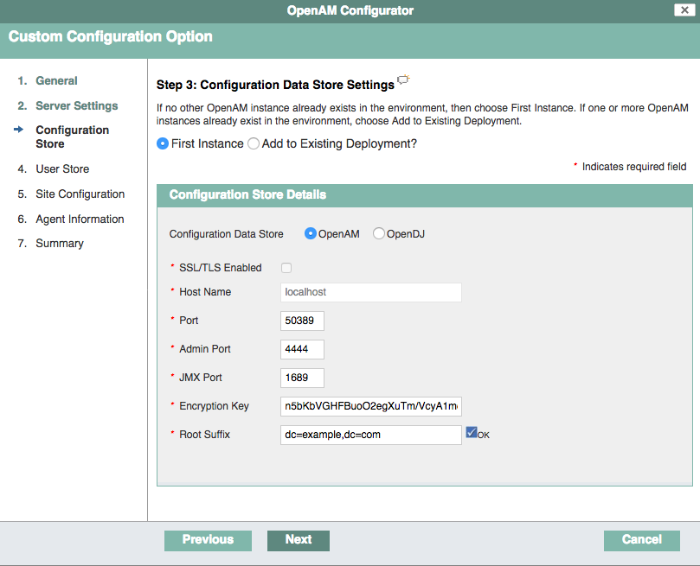Image resolution: width=700 pixels, height=566 pixels.
Task: Click the OK checkmark next to Root Suffix
Action: click(x=471, y=432)
